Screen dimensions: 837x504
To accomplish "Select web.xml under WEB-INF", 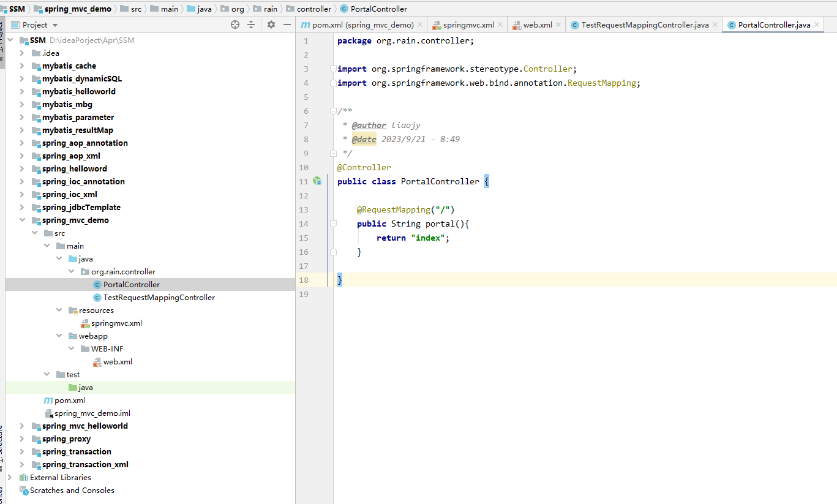I will 118,361.
